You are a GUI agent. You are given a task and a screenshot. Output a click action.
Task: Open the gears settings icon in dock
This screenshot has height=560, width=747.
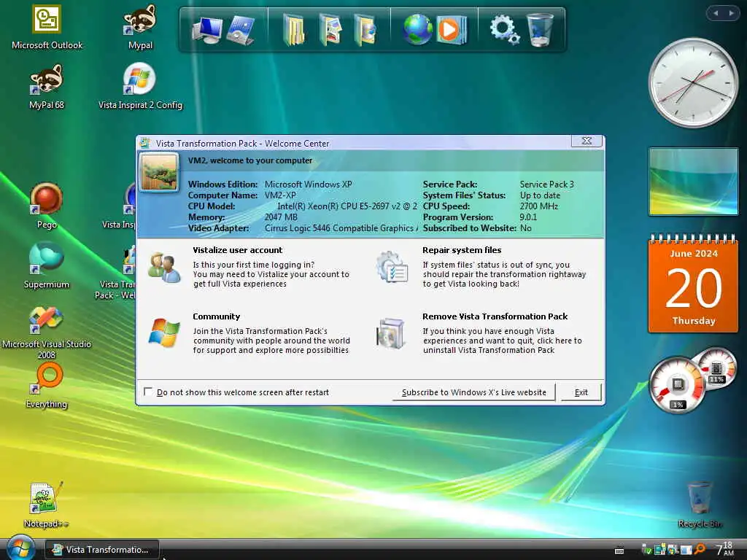(x=505, y=29)
